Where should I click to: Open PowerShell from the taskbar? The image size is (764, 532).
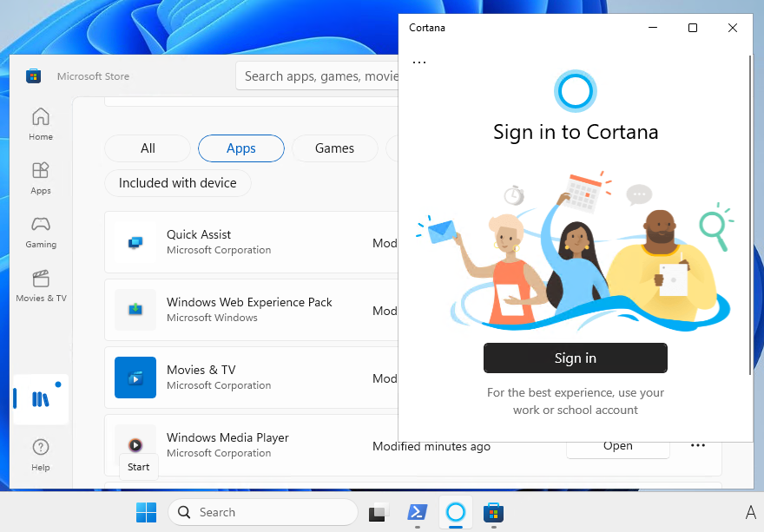417,512
